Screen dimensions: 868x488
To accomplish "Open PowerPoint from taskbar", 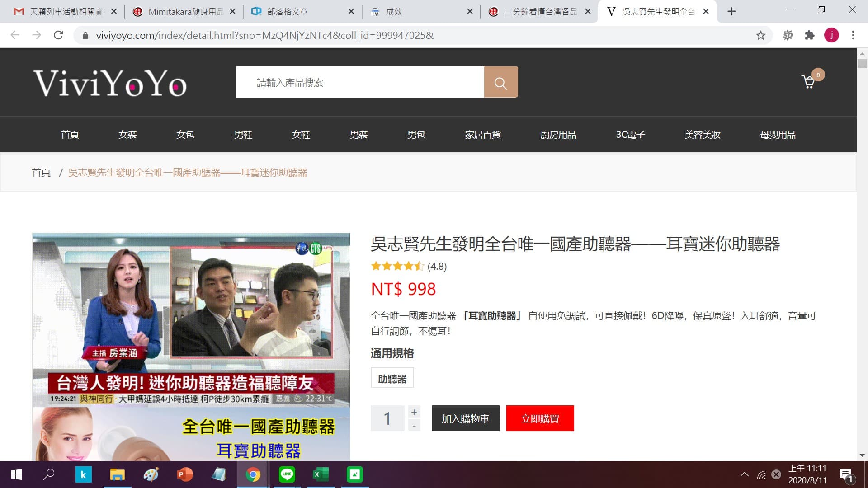I will point(185,474).
